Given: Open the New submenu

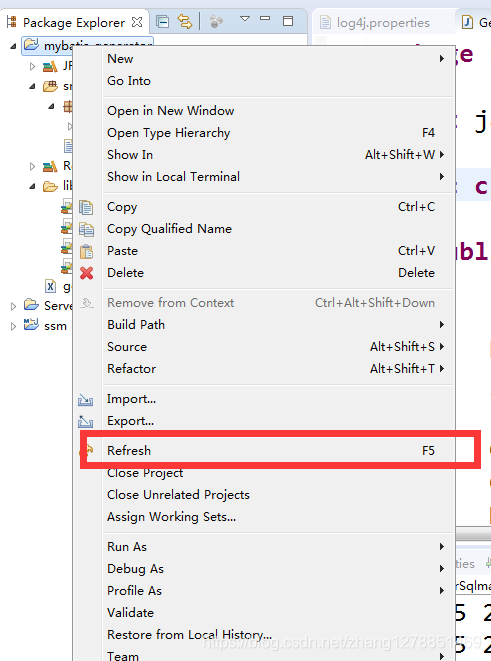Looking at the screenshot, I should (x=278, y=59).
